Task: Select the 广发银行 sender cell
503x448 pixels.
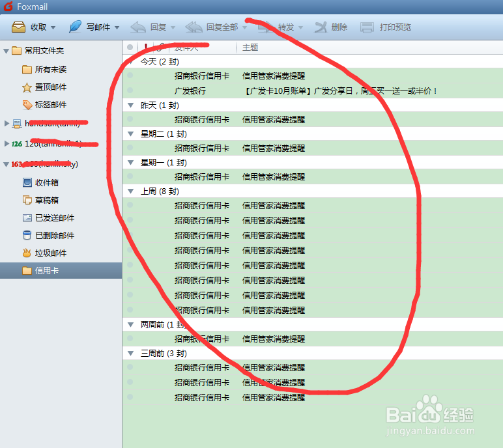Action: click(190, 91)
